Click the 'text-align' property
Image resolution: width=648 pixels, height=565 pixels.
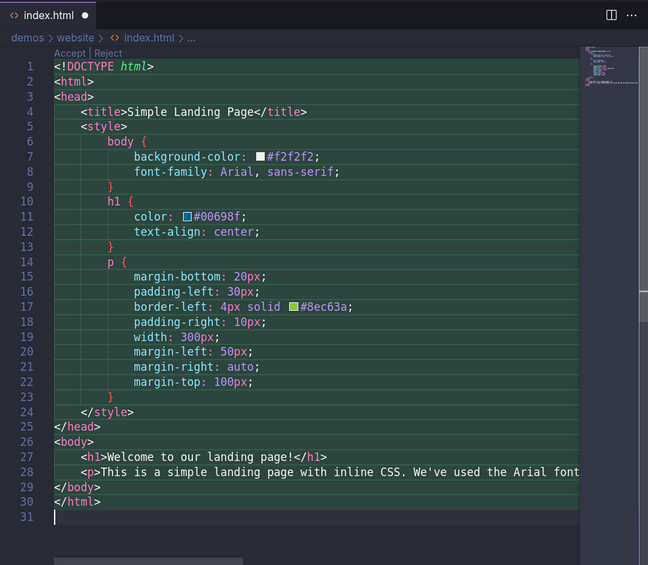point(167,232)
